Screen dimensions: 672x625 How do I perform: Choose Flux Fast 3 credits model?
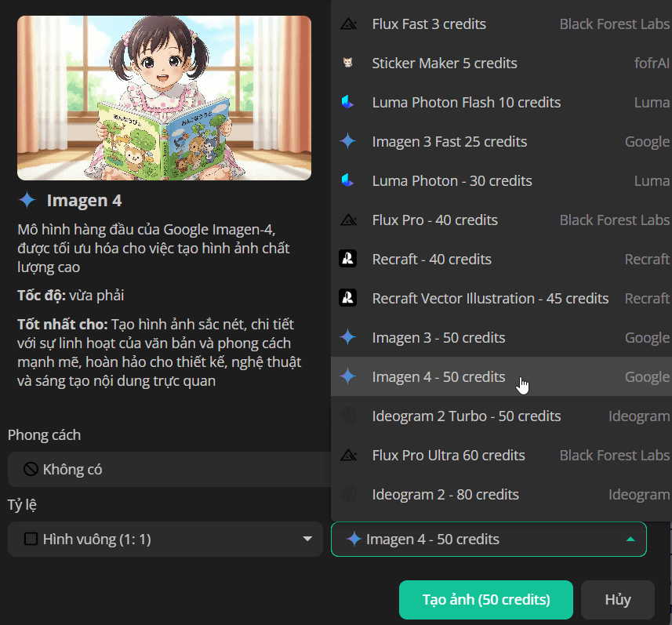tap(501, 24)
